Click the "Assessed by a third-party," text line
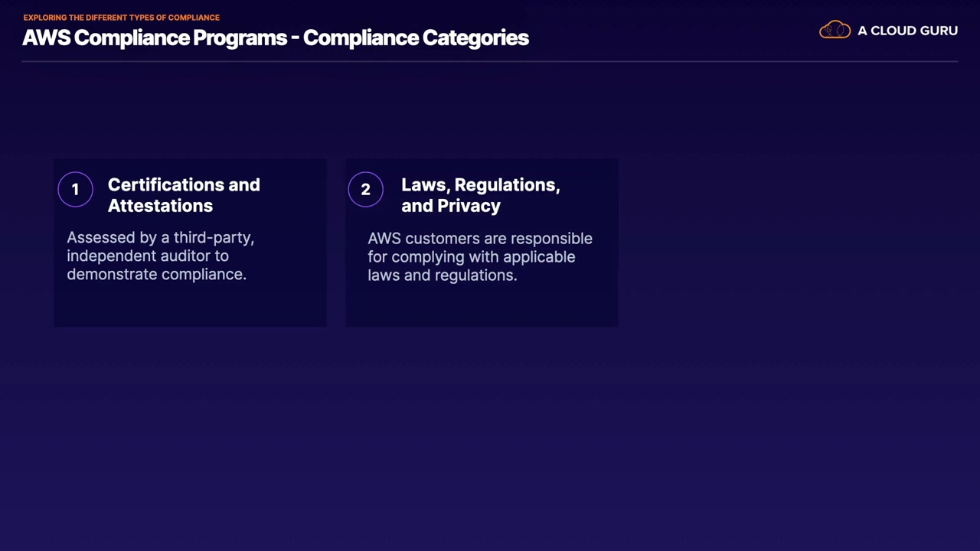Viewport: 980px width, 551px height. click(x=160, y=238)
